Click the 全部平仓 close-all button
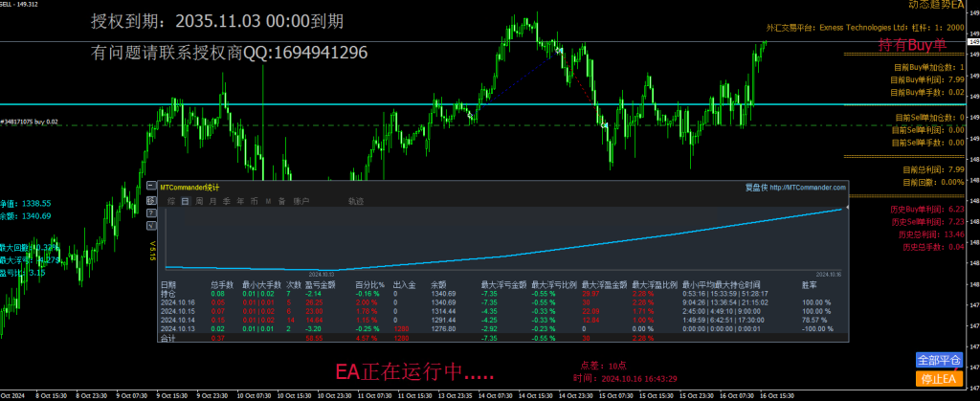Screen dimensions: 980x401 [938, 361]
